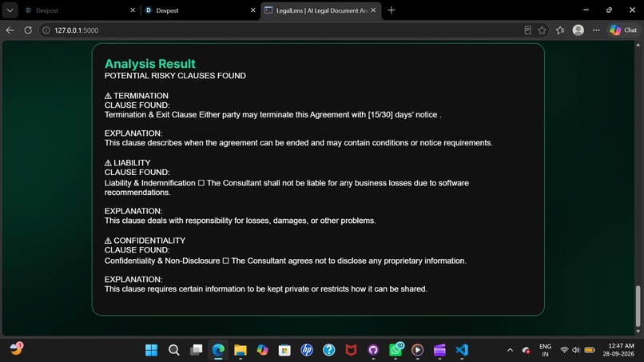This screenshot has height=362, width=644.
Task: Open File Explorer from the taskbar
Action: [x=241, y=350]
